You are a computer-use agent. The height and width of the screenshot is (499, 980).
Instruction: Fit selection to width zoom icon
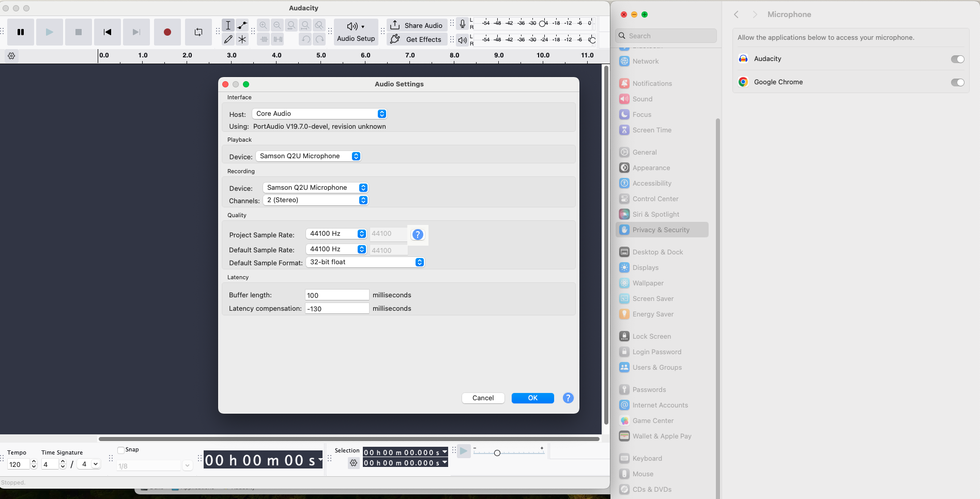[x=292, y=25]
